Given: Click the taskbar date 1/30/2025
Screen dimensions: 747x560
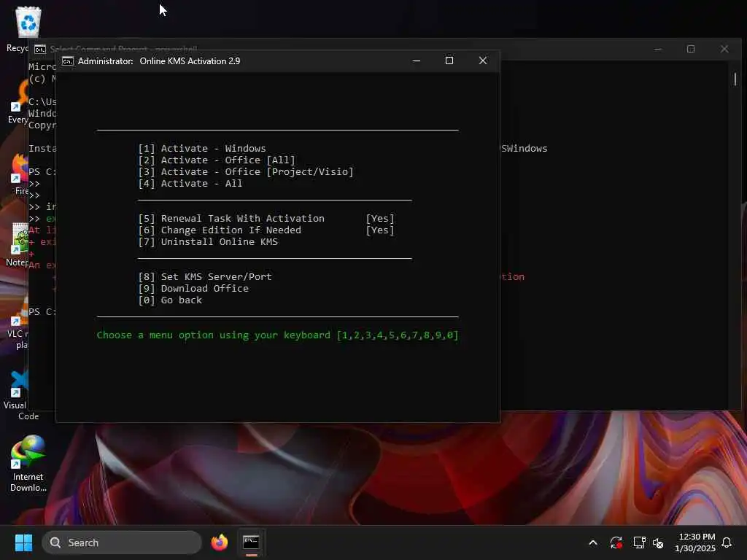Looking at the screenshot, I should 695,548.
